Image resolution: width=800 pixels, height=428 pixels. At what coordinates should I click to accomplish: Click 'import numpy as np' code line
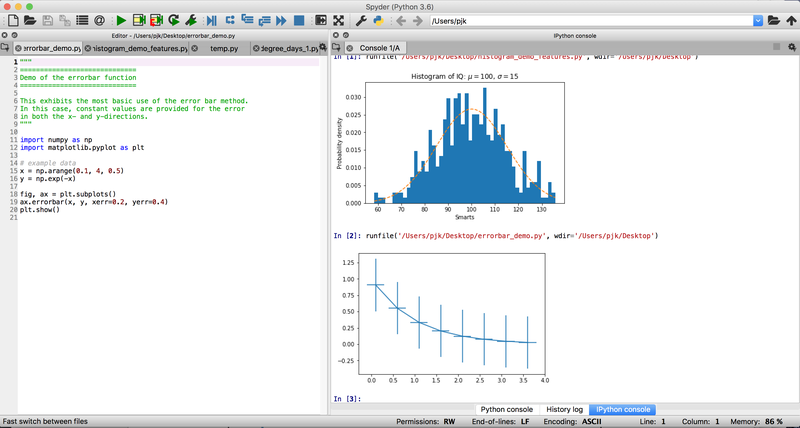[x=56, y=140]
